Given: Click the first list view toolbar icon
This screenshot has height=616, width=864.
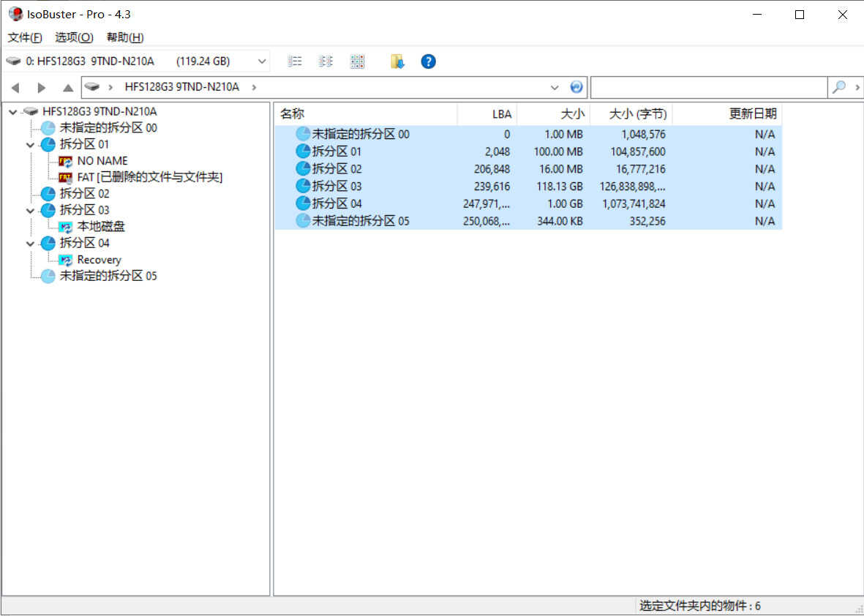Looking at the screenshot, I should click(295, 61).
